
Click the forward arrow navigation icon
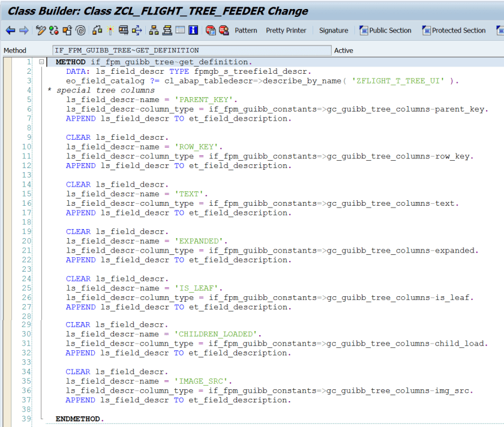pos(23,31)
